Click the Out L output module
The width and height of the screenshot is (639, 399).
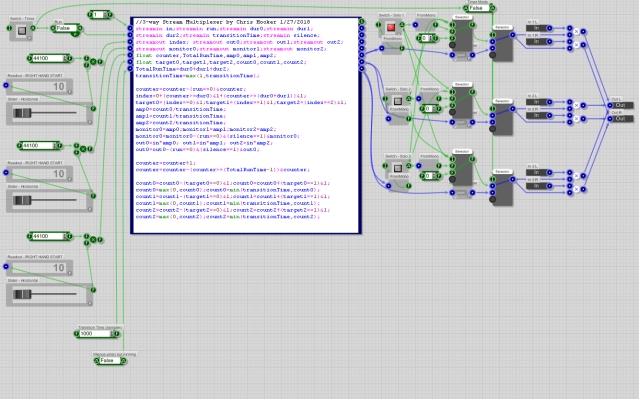pos(620,105)
